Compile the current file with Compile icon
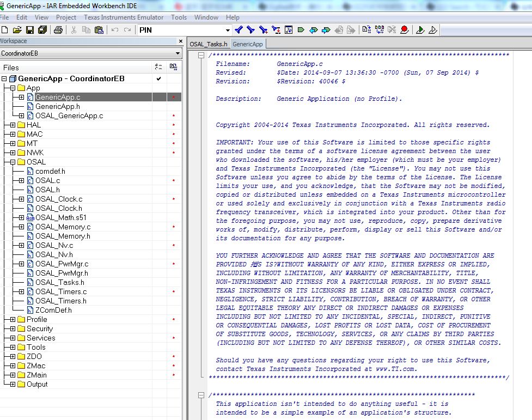The image size is (532, 420). (x=366, y=30)
